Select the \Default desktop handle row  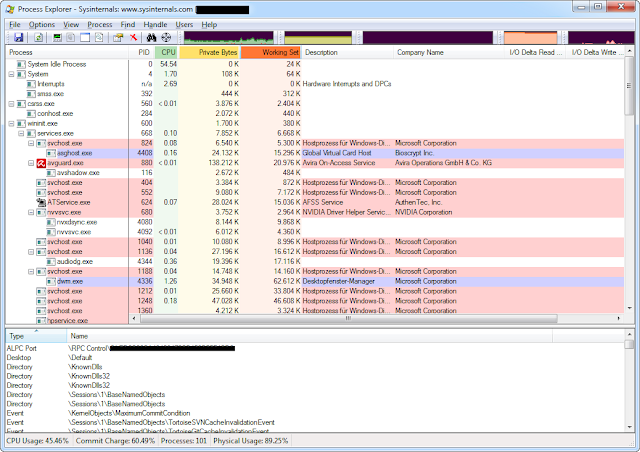pyautogui.click(x=315, y=358)
